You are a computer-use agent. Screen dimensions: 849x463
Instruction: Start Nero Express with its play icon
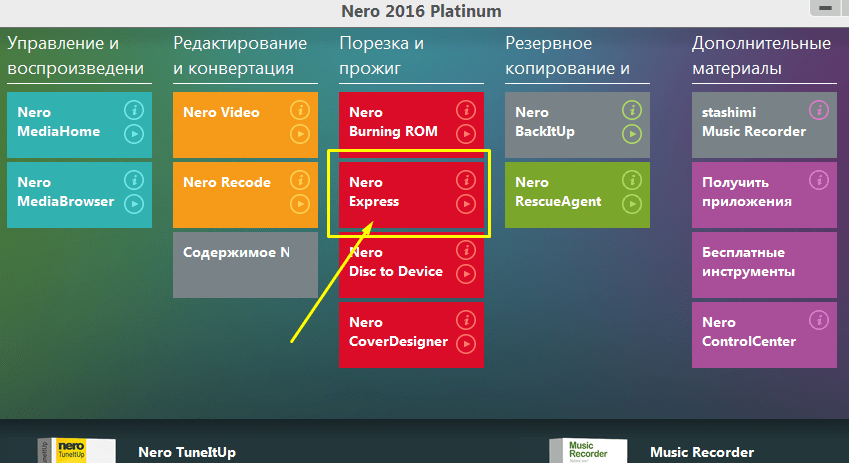coord(465,204)
